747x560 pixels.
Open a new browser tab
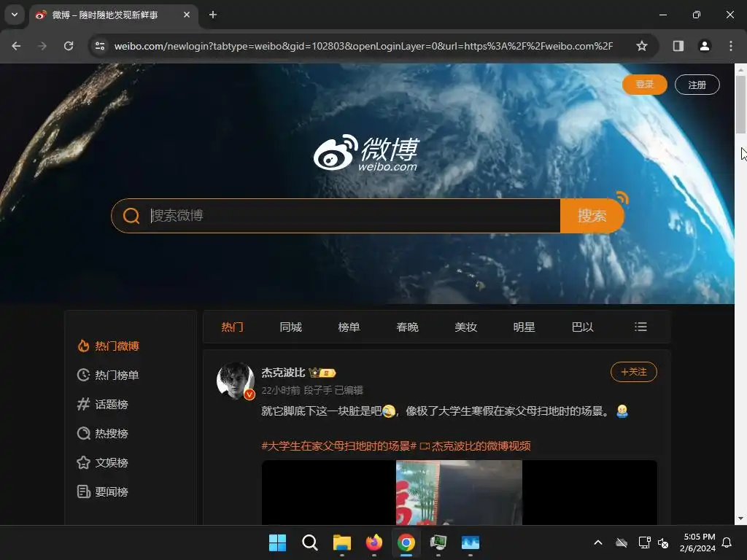(x=213, y=15)
